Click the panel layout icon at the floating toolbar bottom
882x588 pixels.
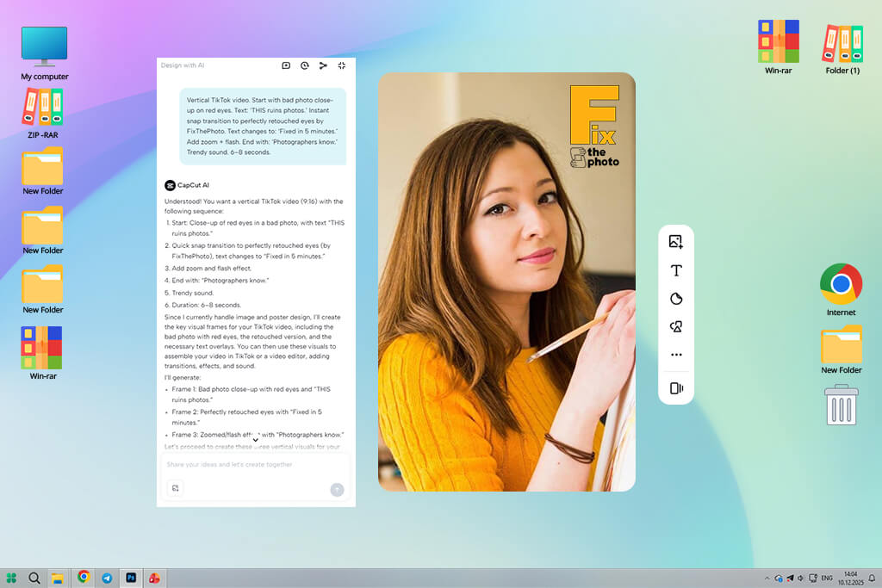point(676,388)
